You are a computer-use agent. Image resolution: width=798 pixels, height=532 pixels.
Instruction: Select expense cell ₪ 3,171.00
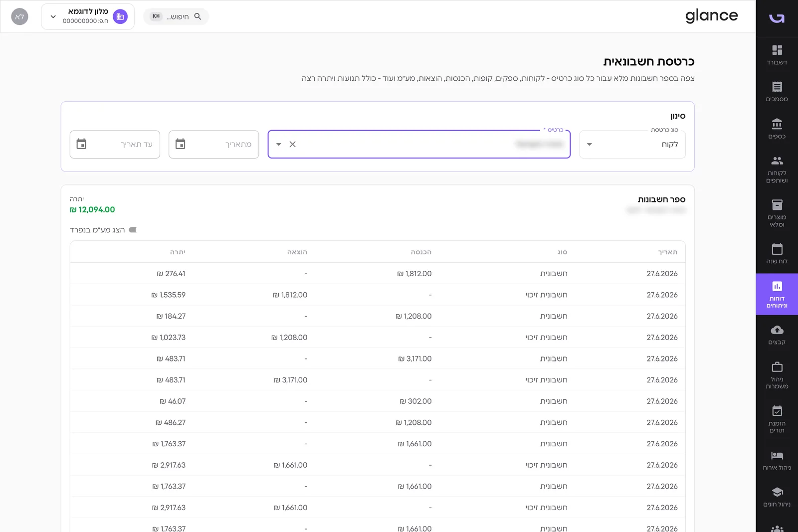tap(291, 380)
